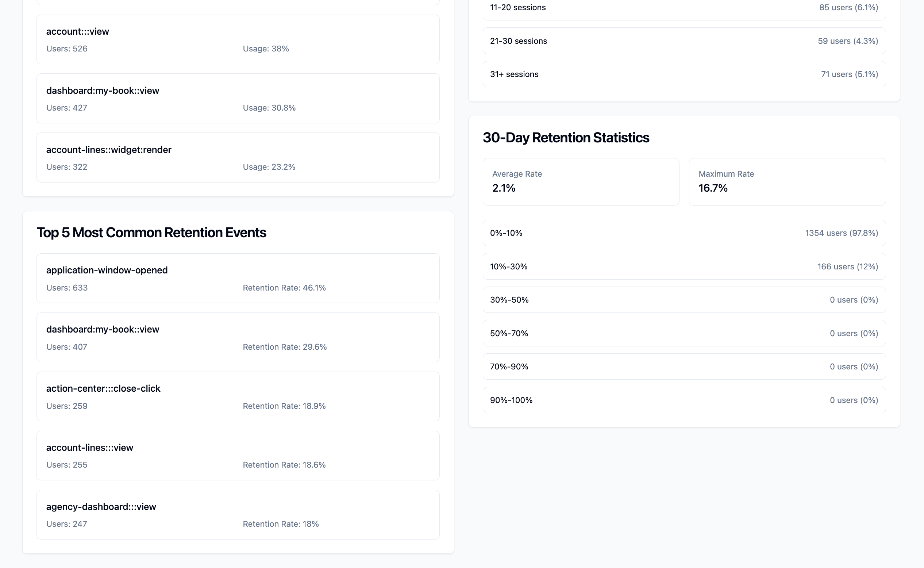The width and height of the screenshot is (924, 568).
Task: Click the 10%-30% retention bucket row
Action: point(684,266)
